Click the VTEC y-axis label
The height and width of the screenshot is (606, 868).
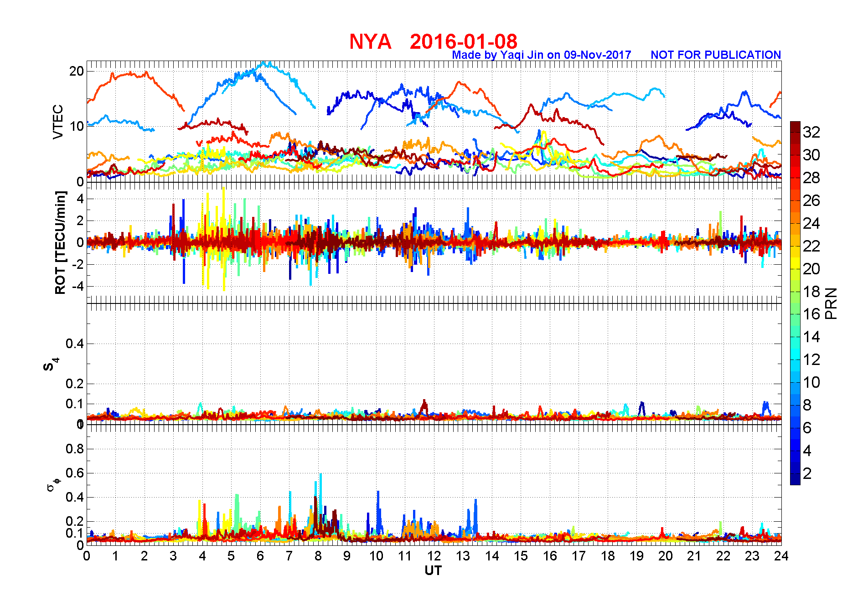point(58,122)
